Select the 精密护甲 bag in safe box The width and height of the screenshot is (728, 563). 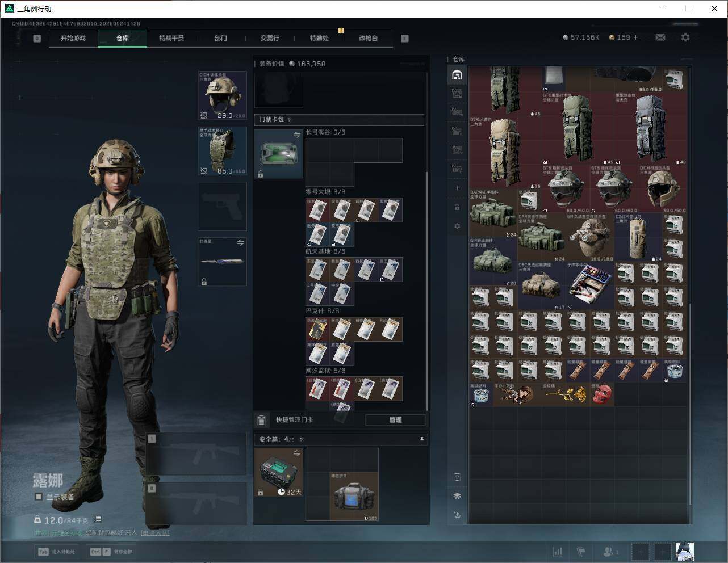coord(354,497)
